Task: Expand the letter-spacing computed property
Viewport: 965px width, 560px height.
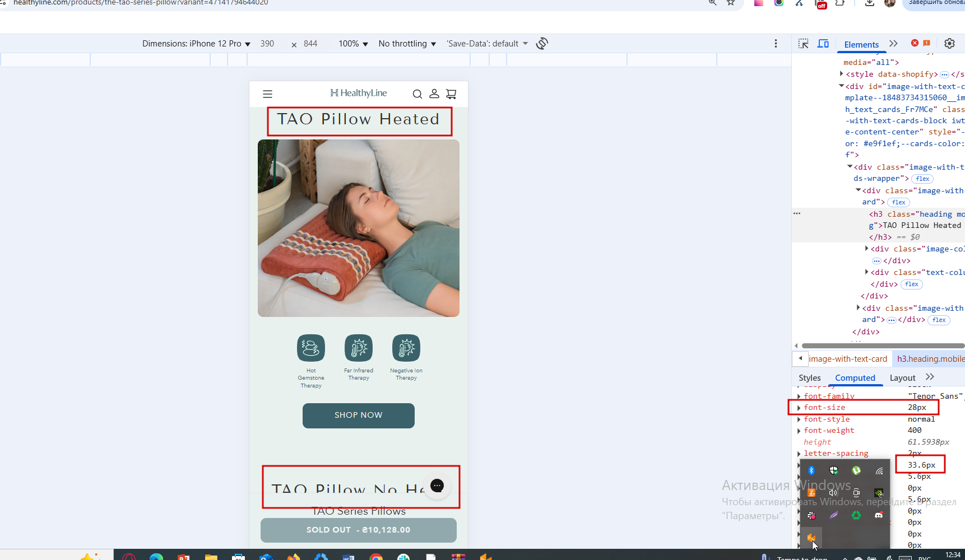Action: tap(799, 454)
